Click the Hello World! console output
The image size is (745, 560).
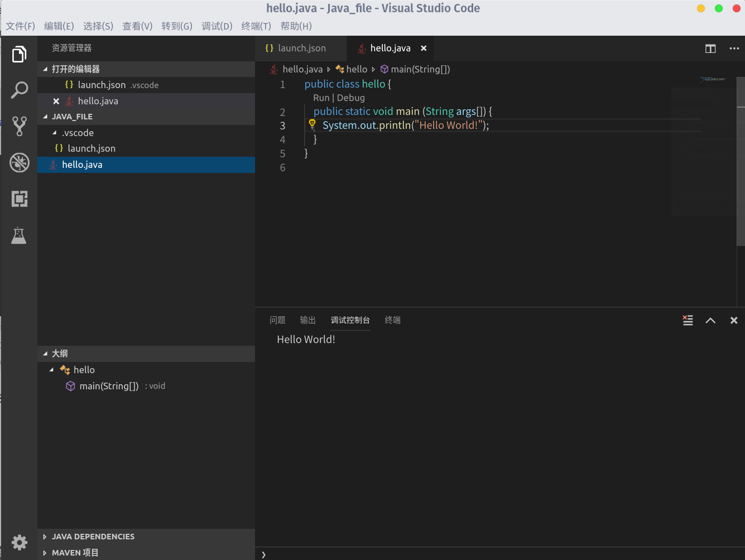point(306,339)
